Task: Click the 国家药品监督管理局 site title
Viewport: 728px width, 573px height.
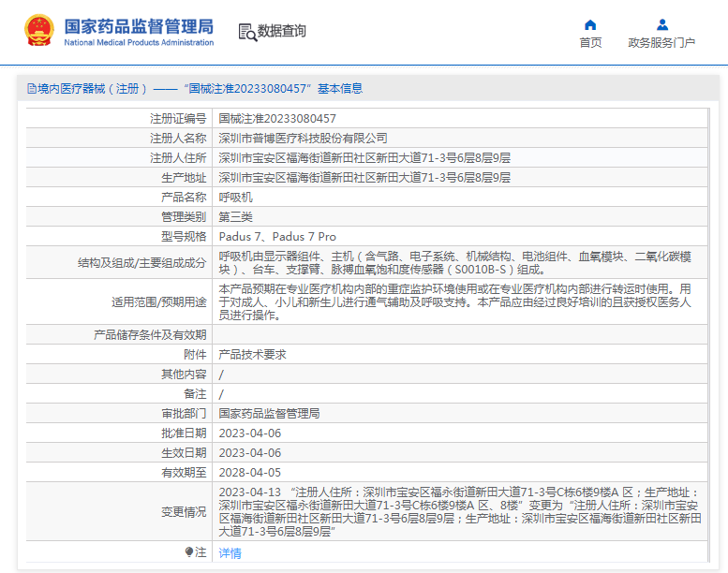Action: click(139, 25)
